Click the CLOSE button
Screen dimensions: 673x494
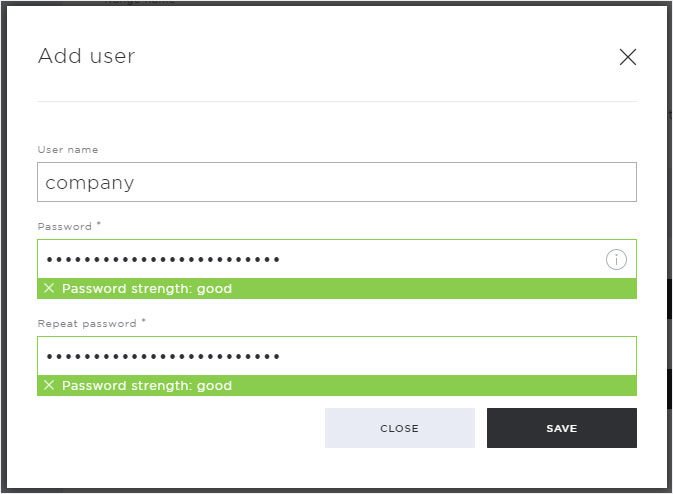(400, 428)
